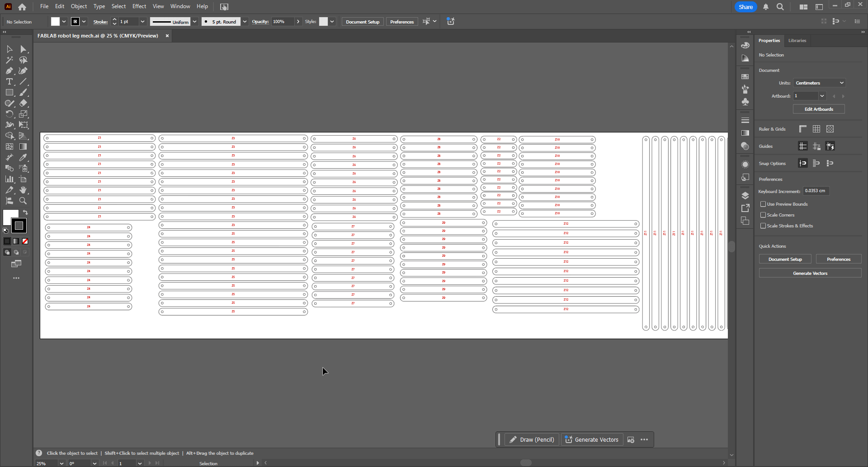Select the Free Transform tool
Image resolution: width=868 pixels, height=467 pixels.
pyautogui.click(x=24, y=125)
